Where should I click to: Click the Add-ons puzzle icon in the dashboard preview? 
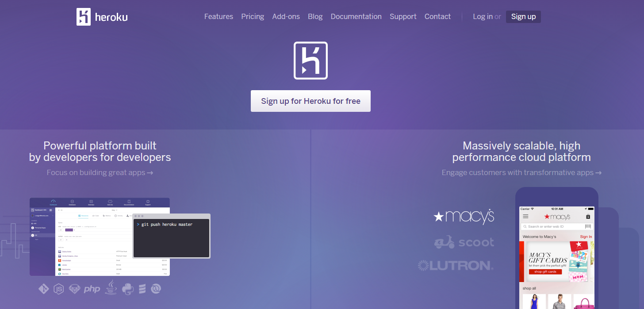pyautogui.click(x=110, y=202)
